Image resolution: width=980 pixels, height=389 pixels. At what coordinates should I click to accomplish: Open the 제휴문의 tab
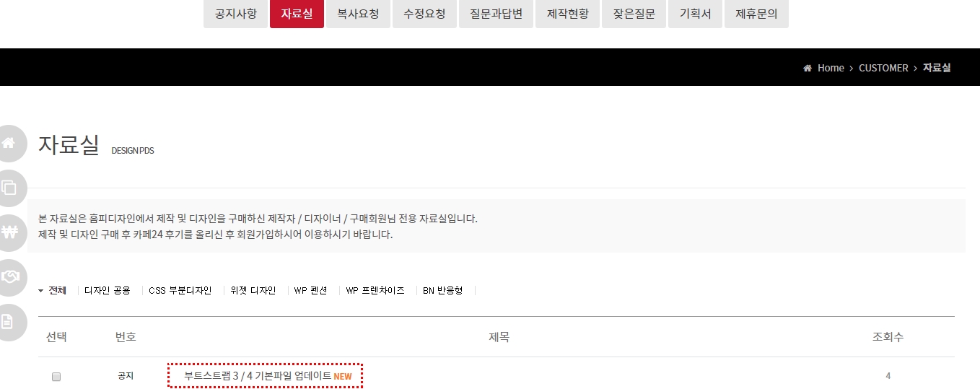[756, 14]
